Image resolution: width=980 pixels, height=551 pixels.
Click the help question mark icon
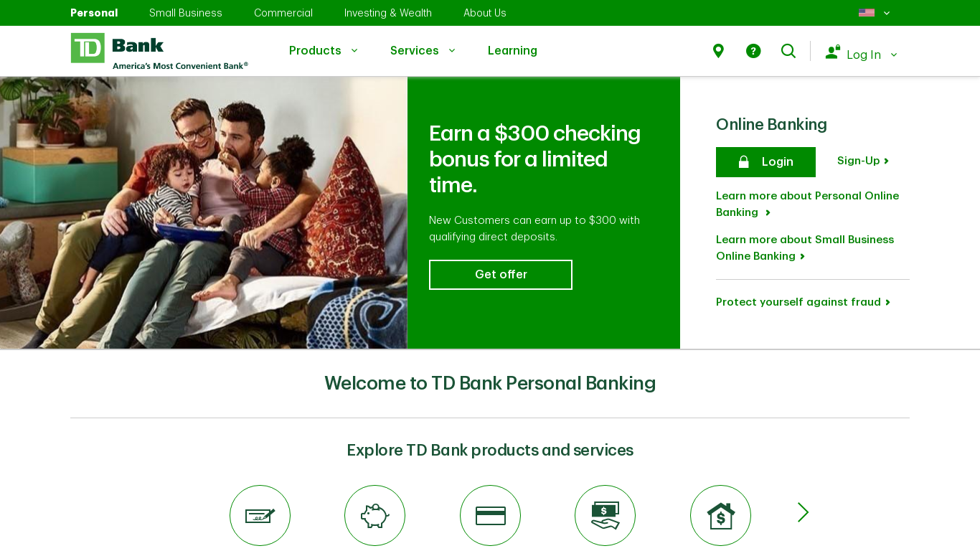(753, 51)
